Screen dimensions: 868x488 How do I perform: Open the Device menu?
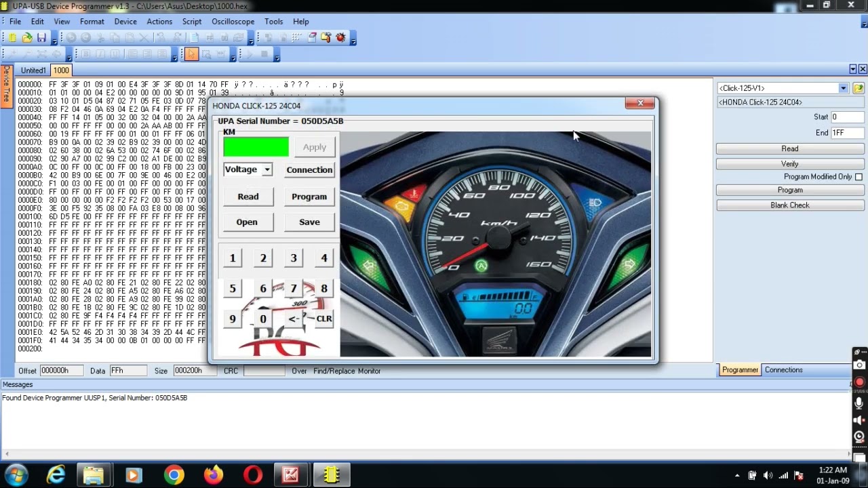pyautogui.click(x=125, y=22)
